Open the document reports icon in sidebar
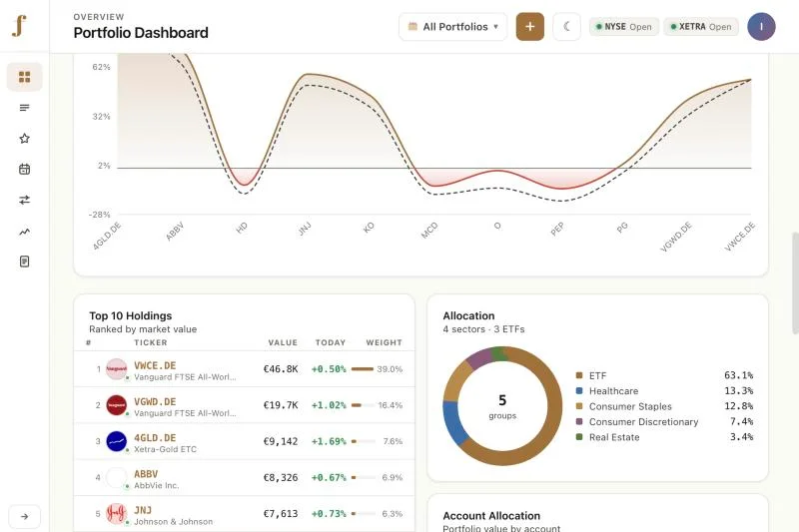This screenshot has width=799, height=532. tap(24, 262)
